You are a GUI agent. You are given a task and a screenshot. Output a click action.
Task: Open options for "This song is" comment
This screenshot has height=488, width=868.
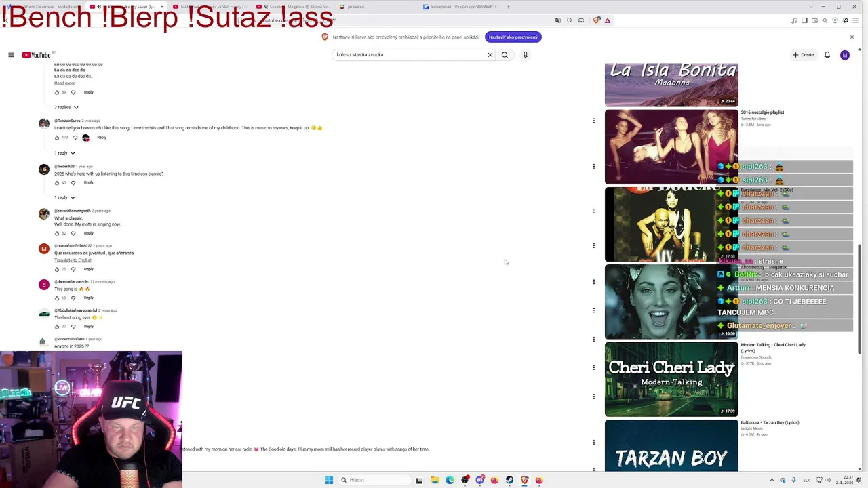pos(594,282)
